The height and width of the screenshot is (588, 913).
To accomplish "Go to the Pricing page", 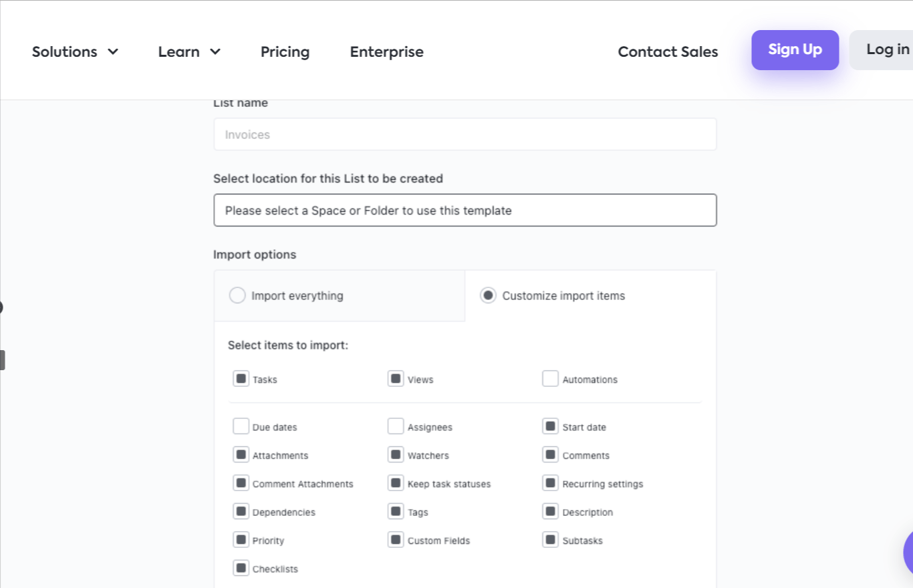I will (x=285, y=51).
